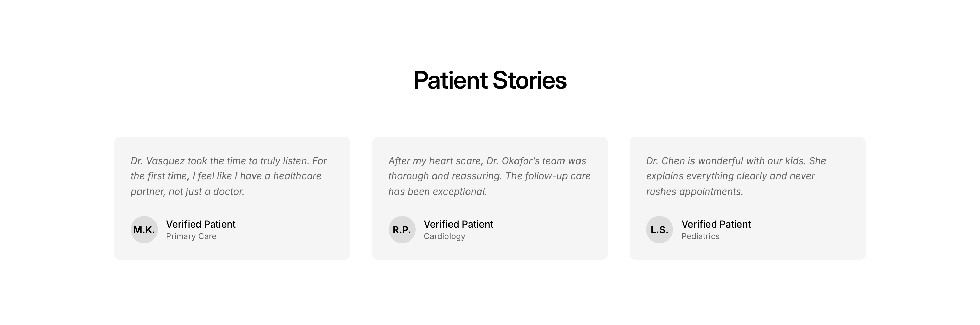This screenshot has width=980, height=325.
Task: Click the Cardiology specialty label
Action: [444, 236]
